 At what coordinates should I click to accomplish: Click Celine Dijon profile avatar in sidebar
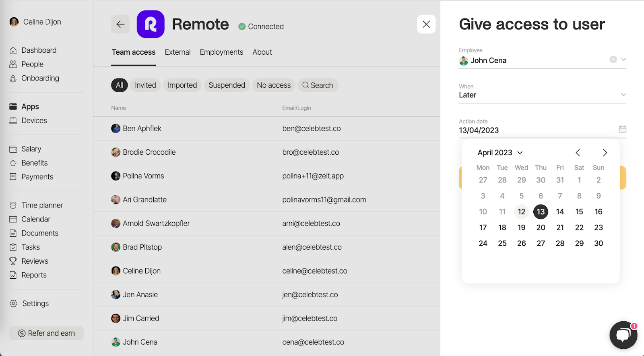14,22
